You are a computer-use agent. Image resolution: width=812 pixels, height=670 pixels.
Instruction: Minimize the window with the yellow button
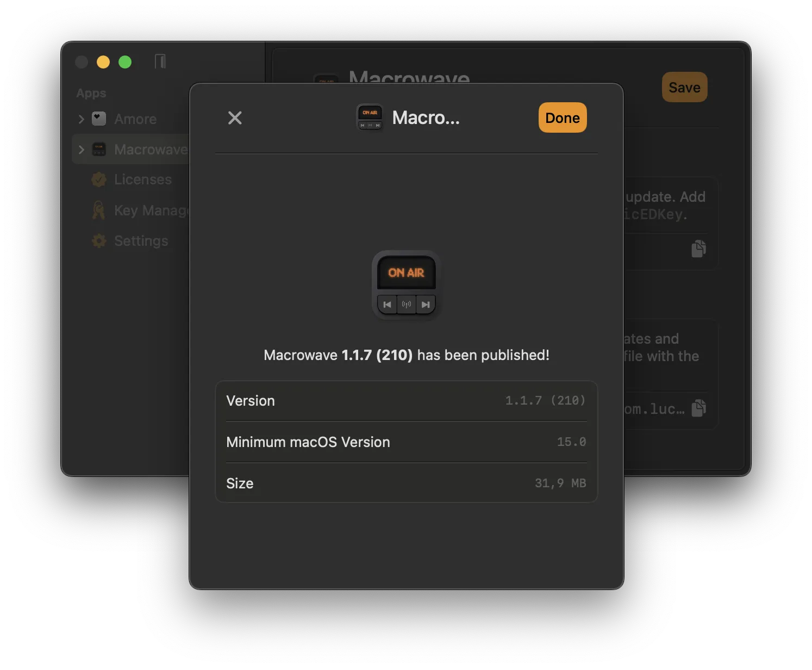pyautogui.click(x=103, y=62)
